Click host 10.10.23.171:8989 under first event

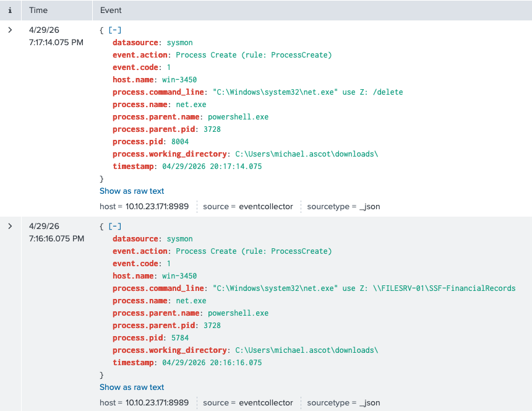tap(157, 206)
